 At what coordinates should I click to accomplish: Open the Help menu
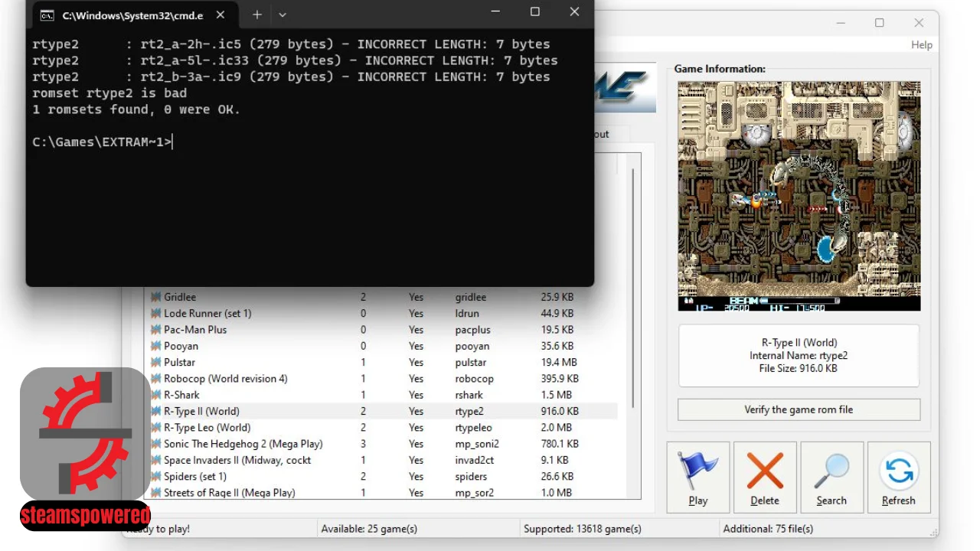coord(922,45)
